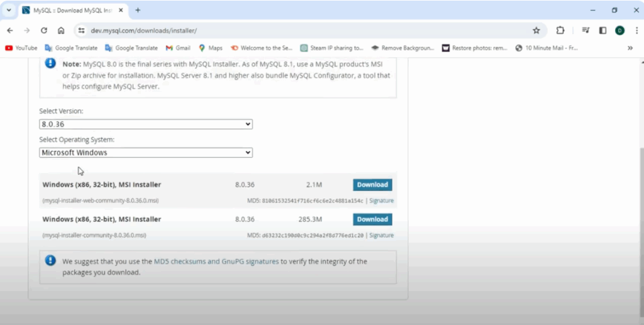Open the YouTube bookmark

[21, 48]
